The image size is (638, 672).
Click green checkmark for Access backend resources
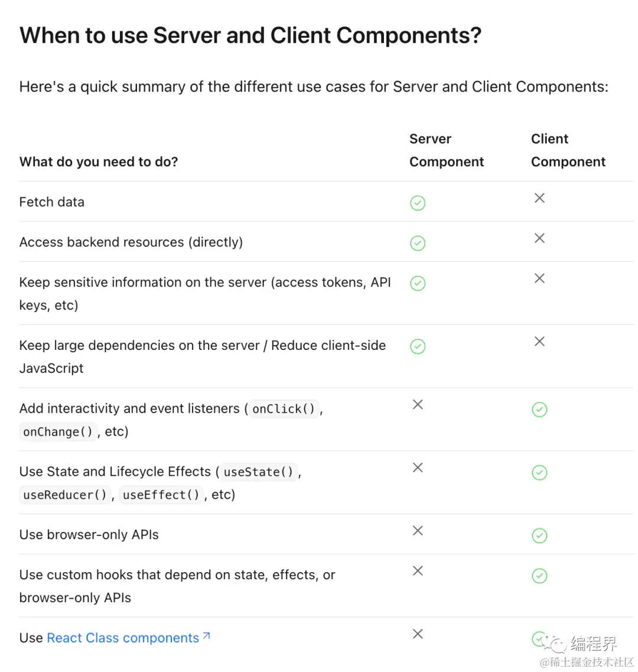click(417, 243)
